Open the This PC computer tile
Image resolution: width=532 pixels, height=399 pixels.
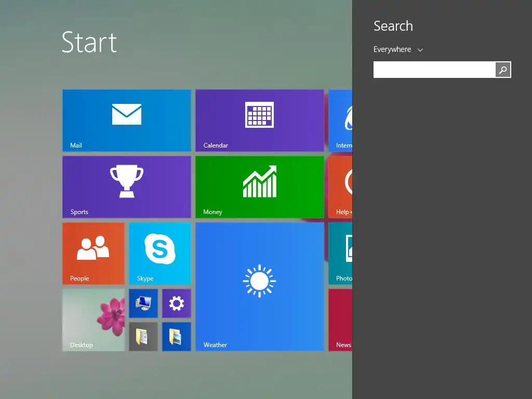143,303
